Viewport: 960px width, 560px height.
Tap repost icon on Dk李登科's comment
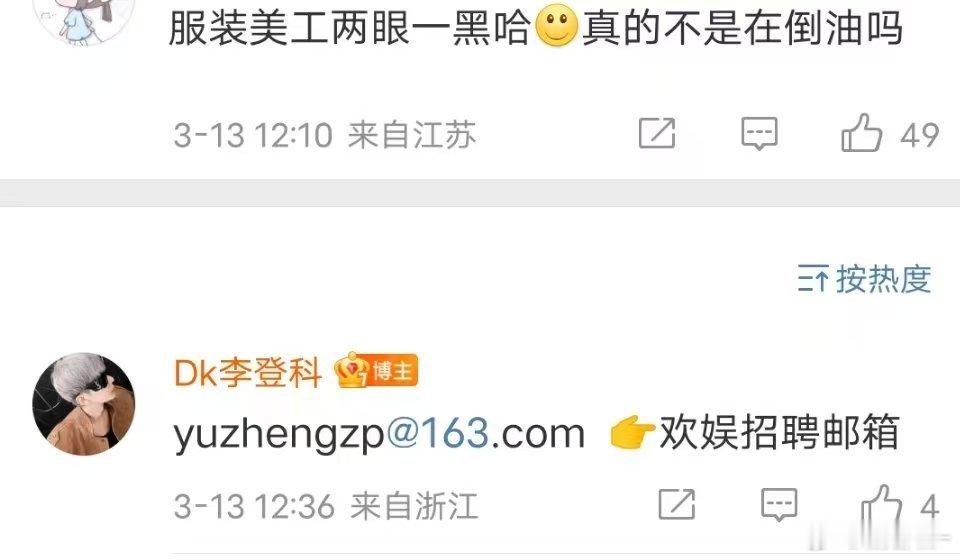677,505
